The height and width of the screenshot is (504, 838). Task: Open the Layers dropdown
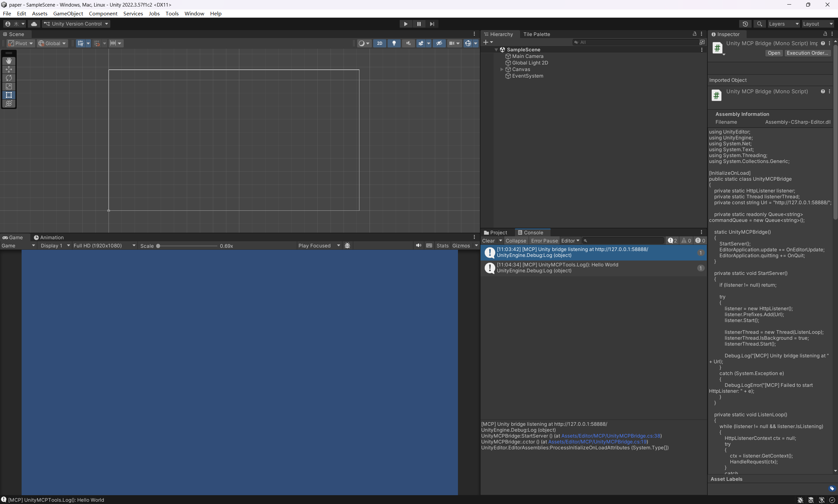point(783,24)
